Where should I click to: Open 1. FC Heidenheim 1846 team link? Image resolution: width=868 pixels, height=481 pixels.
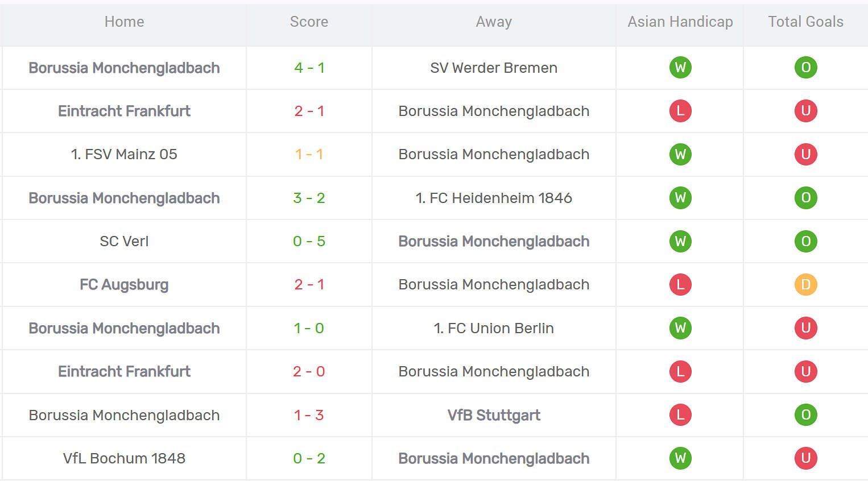494,198
